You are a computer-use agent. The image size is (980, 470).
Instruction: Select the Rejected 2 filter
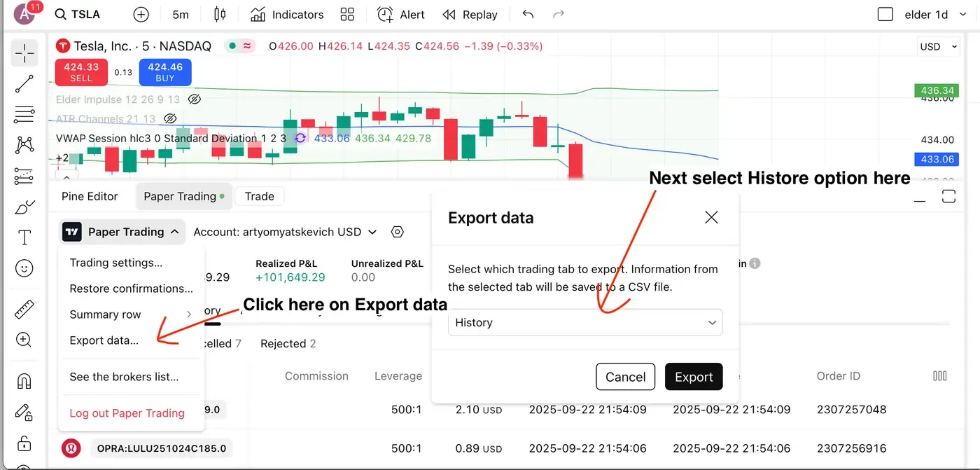click(x=288, y=344)
